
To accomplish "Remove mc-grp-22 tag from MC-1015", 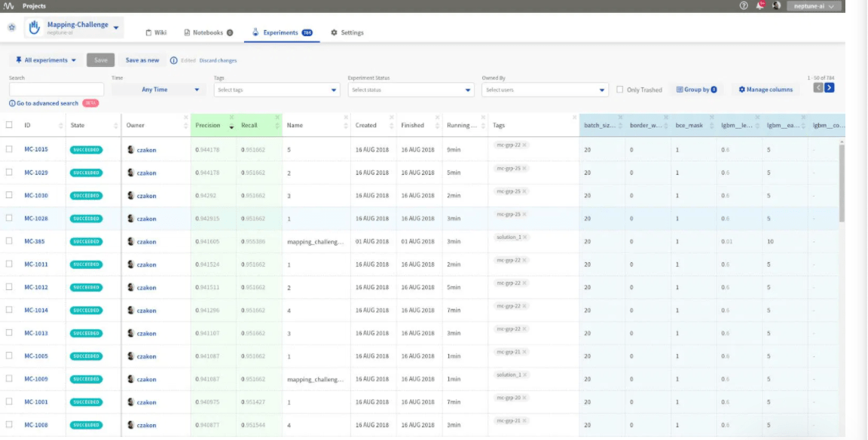I will pyautogui.click(x=524, y=145).
